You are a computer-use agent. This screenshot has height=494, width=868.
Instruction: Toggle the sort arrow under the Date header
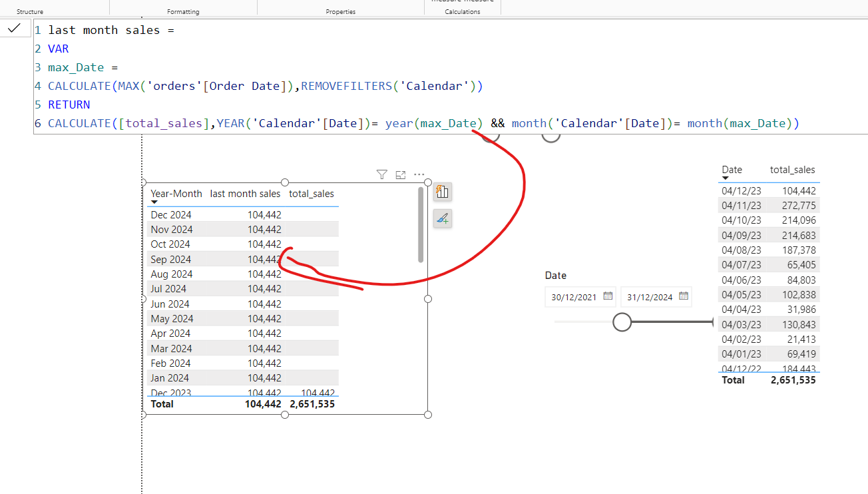[x=726, y=178]
